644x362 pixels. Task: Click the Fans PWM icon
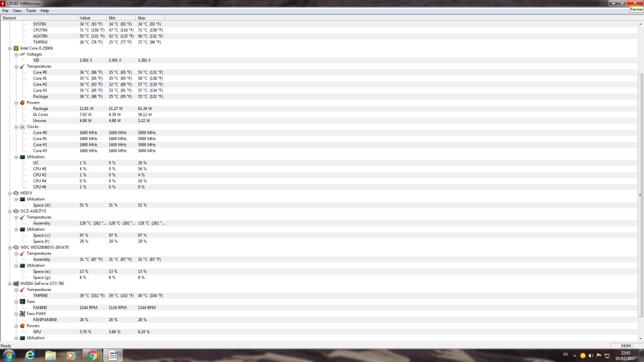pos(23,314)
